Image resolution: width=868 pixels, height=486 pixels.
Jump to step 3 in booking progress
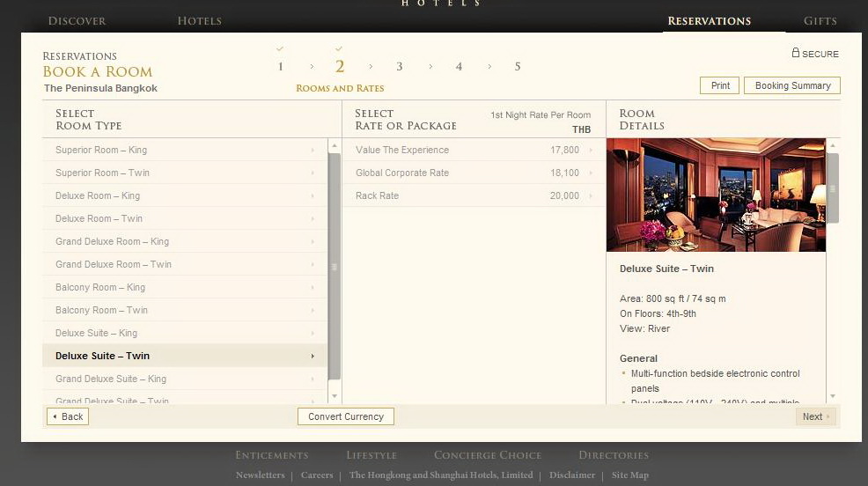tap(399, 67)
